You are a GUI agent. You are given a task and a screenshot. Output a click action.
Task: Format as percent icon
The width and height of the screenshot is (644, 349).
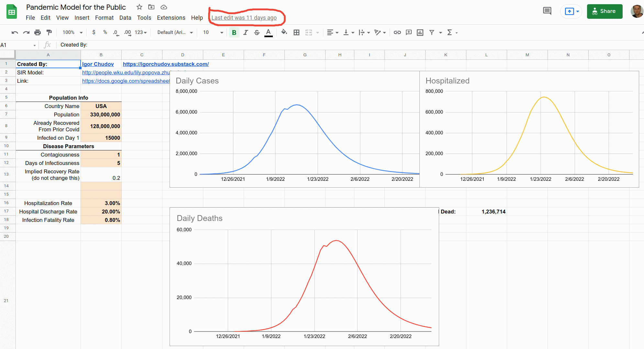[105, 32]
